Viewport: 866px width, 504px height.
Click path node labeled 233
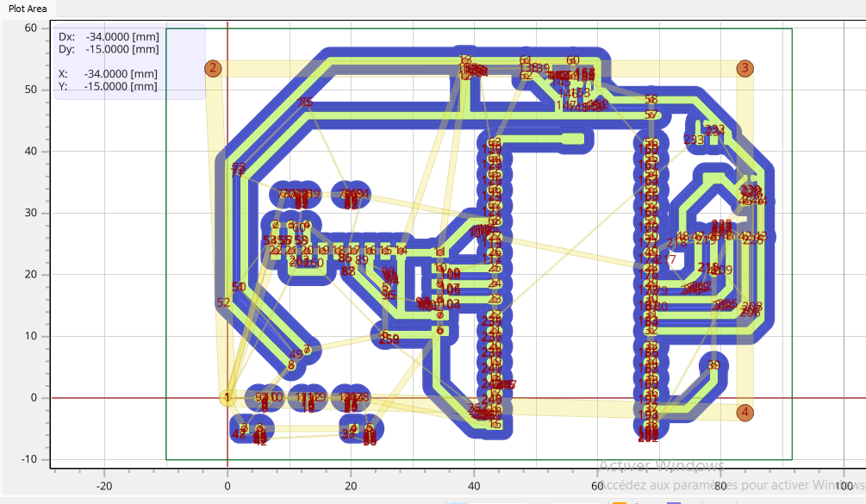coord(694,140)
